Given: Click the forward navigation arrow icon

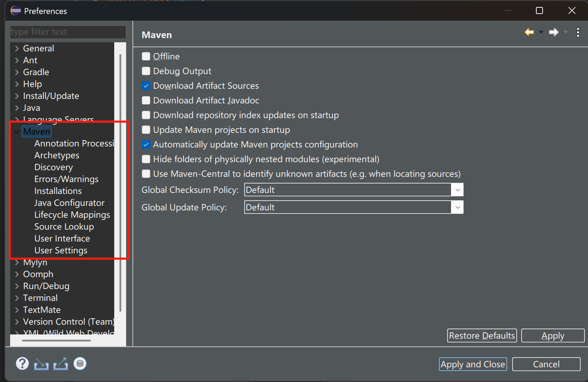Looking at the screenshot, I should pos(553,32).
